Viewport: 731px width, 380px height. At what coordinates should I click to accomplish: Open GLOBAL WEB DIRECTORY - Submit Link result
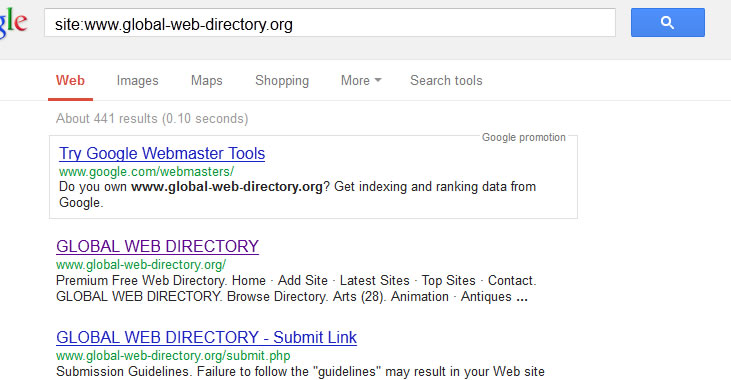point(206,337)
